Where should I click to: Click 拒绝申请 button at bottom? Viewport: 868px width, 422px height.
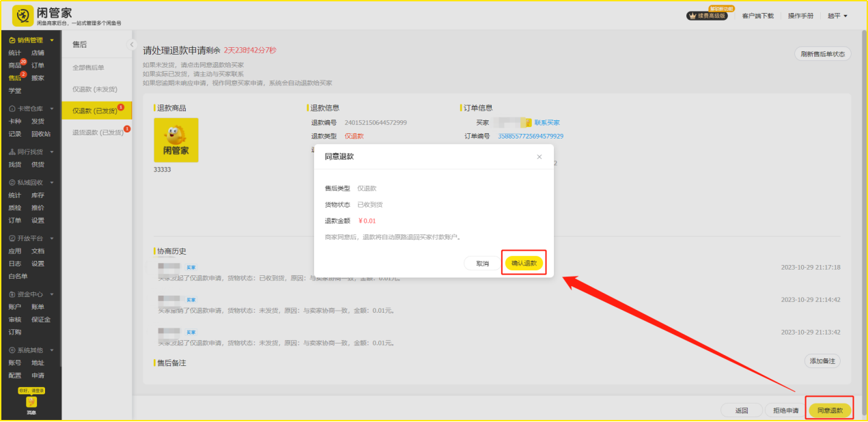coord(785,410)
